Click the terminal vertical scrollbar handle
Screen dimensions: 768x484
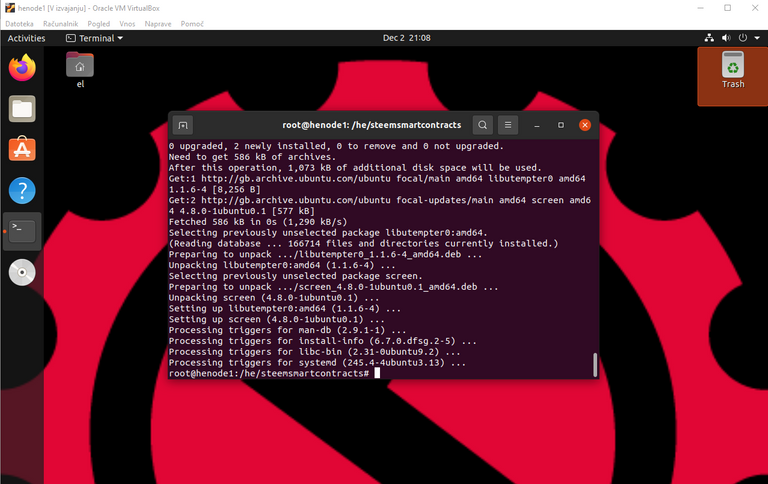(595, 365)
